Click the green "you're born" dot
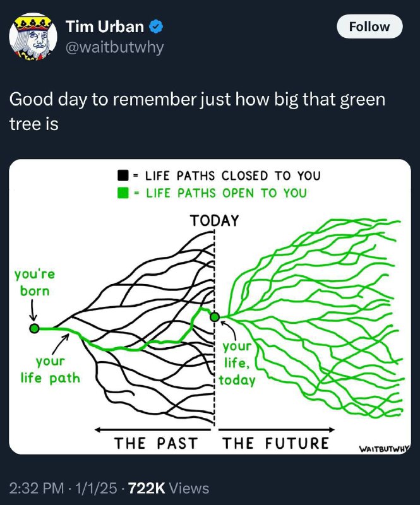Viewport: 420px width, 505px height. 35,328
